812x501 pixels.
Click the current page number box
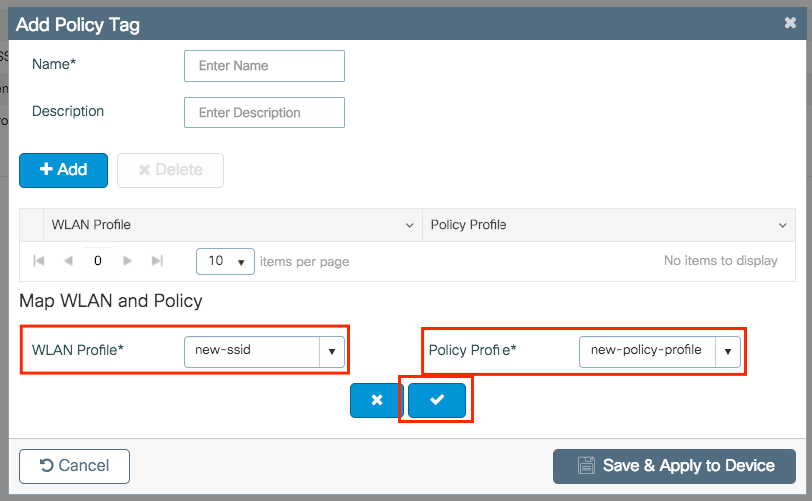(98, 261)
